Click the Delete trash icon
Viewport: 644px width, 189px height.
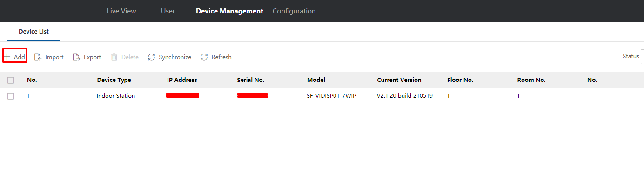(114, 57)
